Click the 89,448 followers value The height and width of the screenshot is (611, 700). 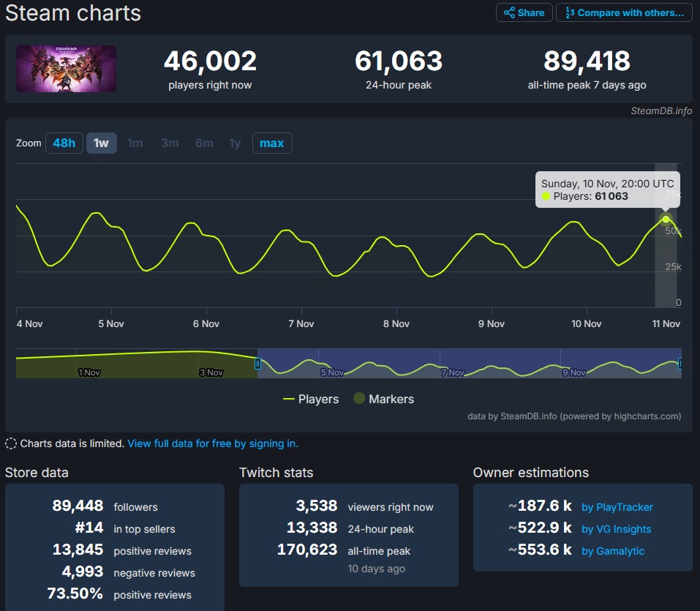78,506
